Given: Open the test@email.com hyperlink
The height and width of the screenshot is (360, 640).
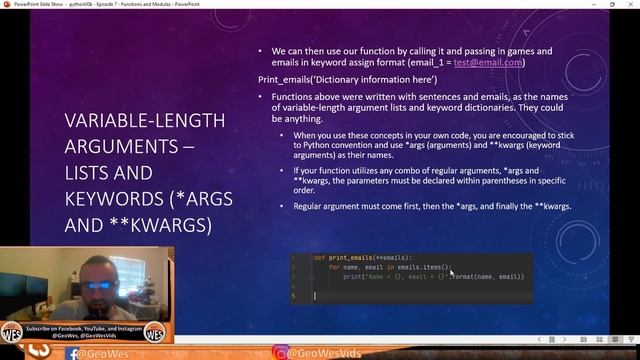Looking at the screenshot, I should click(488, 62).
